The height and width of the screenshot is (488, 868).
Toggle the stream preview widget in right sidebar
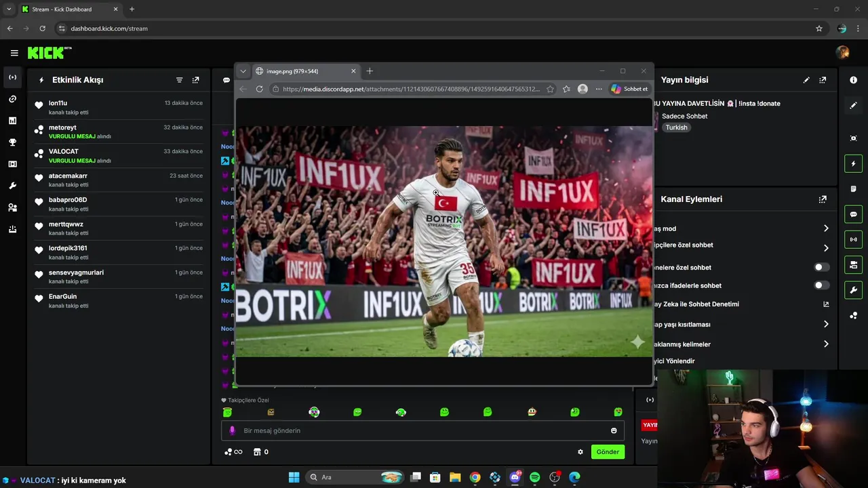(853, 239)
